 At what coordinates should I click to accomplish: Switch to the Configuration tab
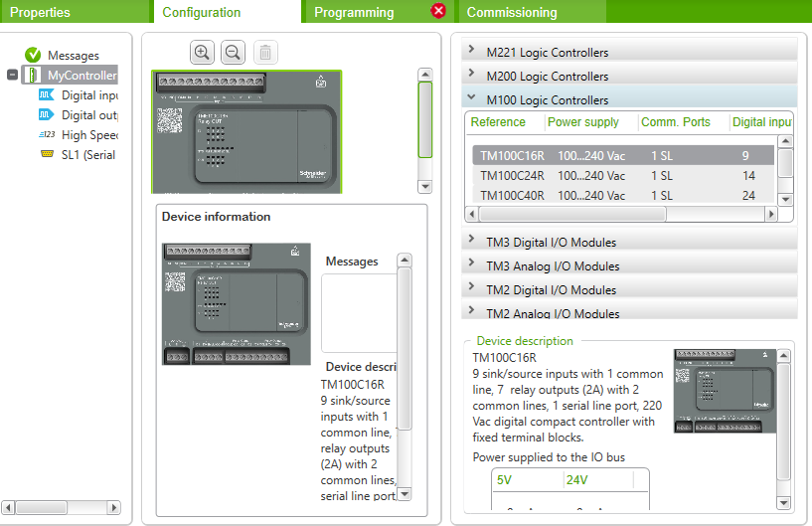228,11
